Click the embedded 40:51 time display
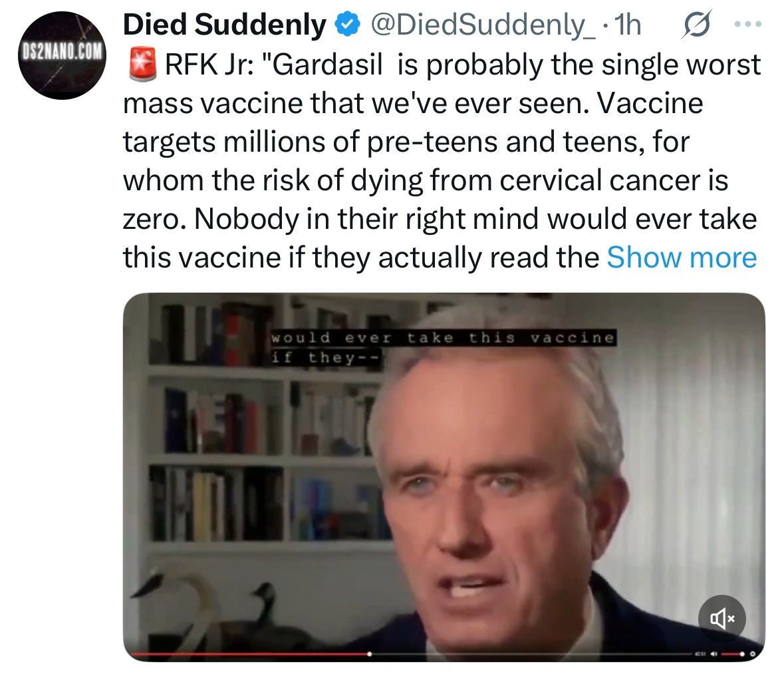784x676 pixels. pyautogui.click(x=700, y=653)
